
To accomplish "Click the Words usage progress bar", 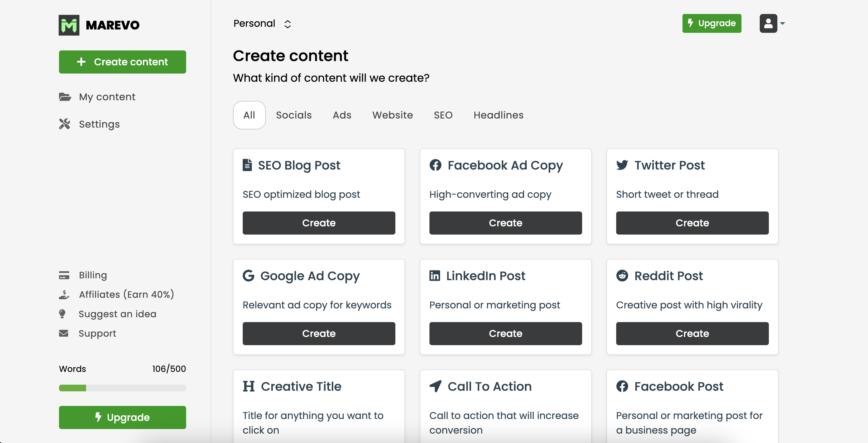I will [x=122, y=388].
